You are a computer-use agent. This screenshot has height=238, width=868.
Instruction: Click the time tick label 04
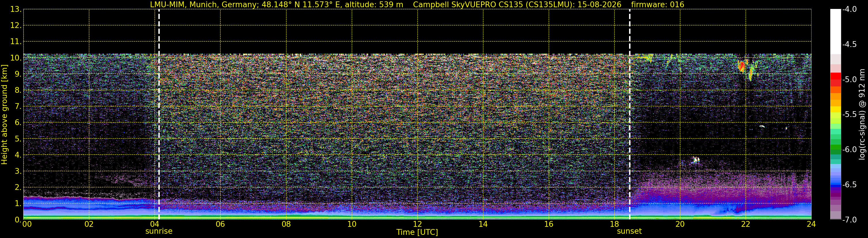155,224
